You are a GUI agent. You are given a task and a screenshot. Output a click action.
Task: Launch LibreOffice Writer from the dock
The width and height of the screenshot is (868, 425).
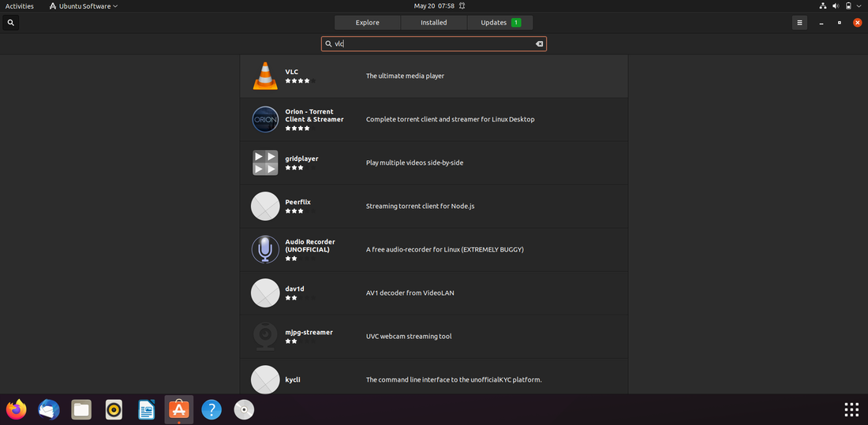pos(147,410)
